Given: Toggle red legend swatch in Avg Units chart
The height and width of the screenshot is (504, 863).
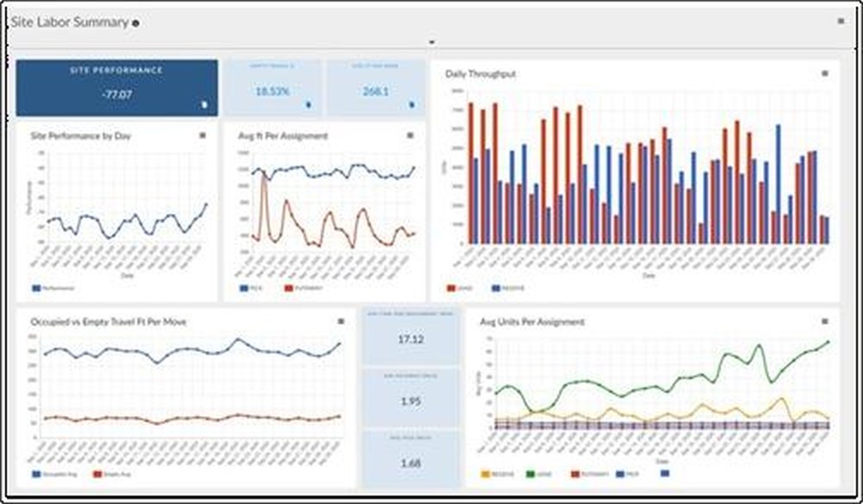Looking at the screenshot, I should point(576,473).
